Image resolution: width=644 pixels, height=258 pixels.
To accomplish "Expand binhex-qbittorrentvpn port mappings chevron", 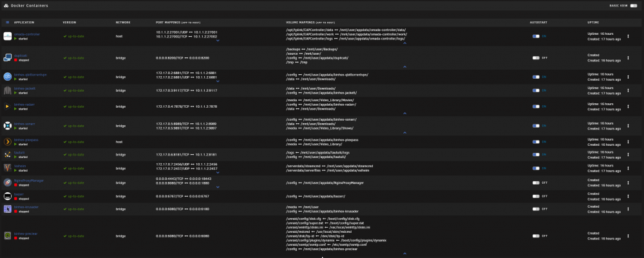I will (x=218, y=81).
